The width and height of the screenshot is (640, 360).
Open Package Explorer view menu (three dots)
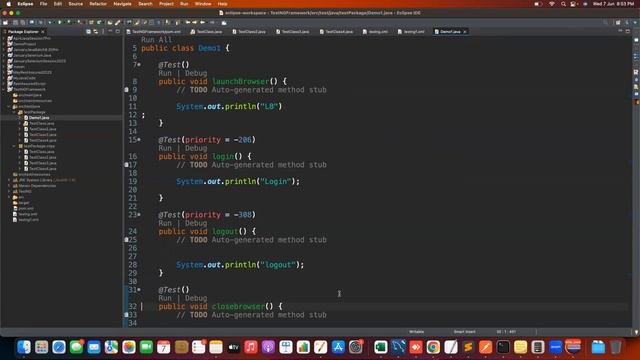coord(103,31)
